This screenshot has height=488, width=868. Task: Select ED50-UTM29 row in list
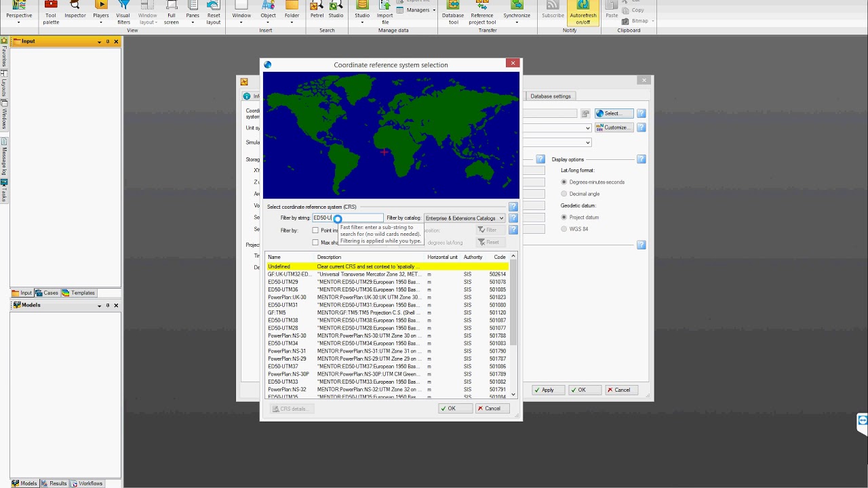tap(387, 282)
